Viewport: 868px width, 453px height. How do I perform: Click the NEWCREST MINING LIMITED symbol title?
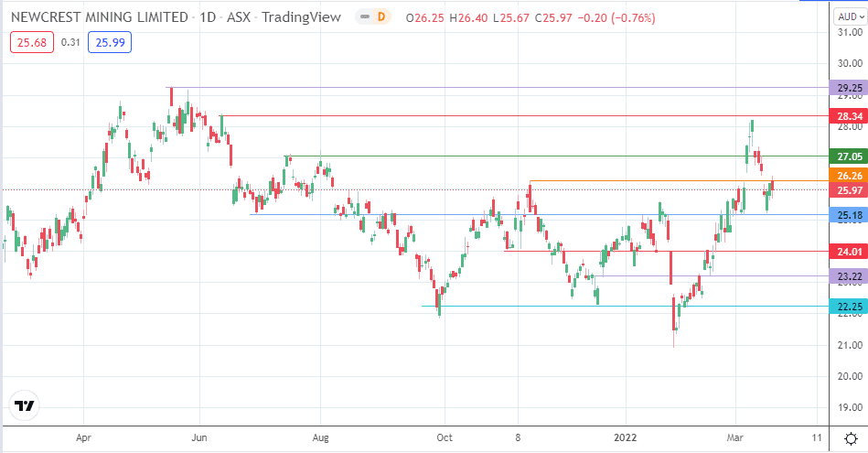tap(100, 17)
